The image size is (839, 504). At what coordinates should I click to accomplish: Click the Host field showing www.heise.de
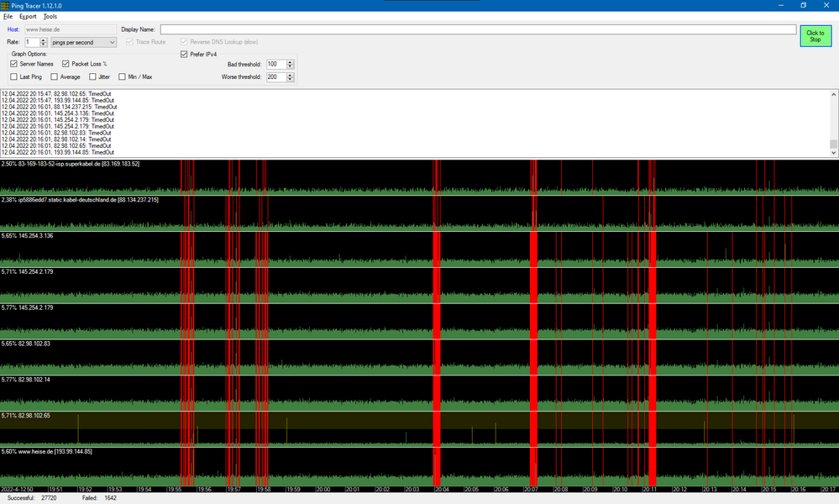[x=70, y=29]
